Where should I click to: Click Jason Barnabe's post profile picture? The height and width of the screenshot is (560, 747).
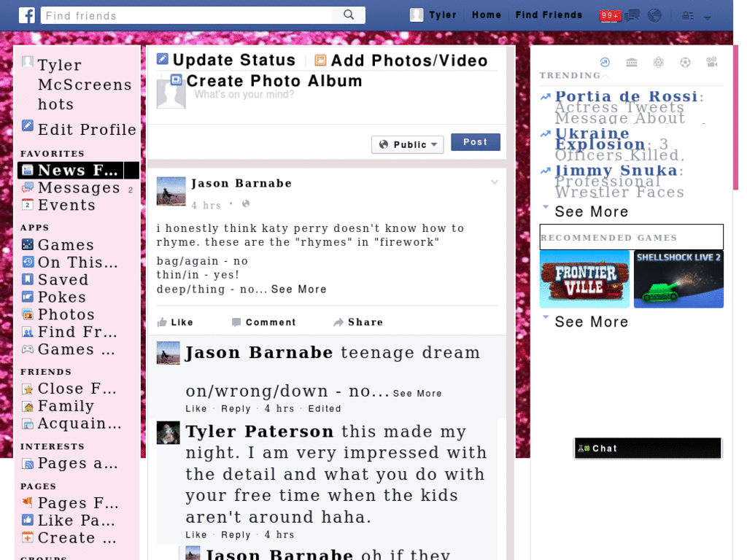pos(171,191)
